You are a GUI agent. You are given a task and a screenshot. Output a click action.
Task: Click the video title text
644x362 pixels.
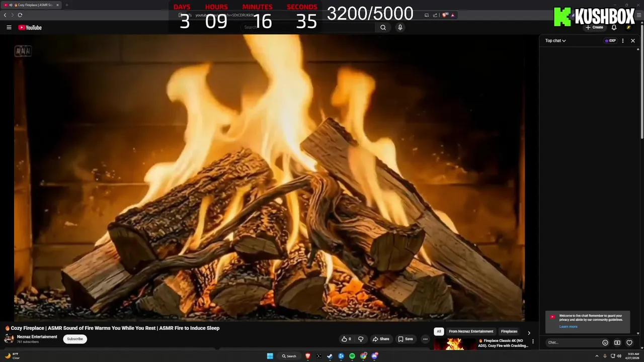point(115,328)
